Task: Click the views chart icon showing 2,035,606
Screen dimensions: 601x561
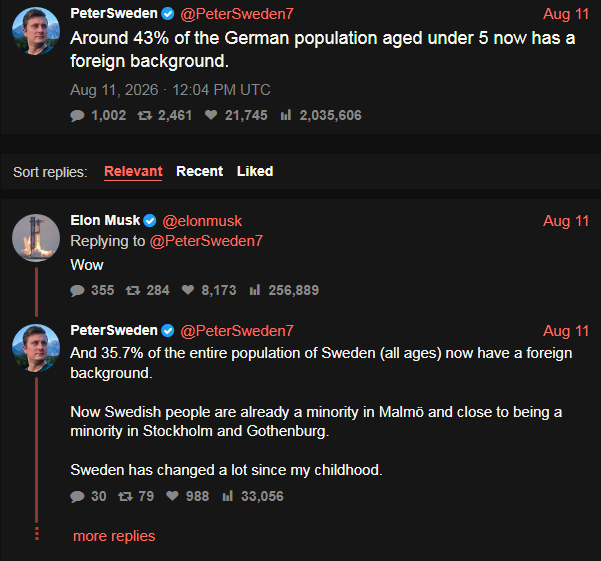Action: pos(286,115)
